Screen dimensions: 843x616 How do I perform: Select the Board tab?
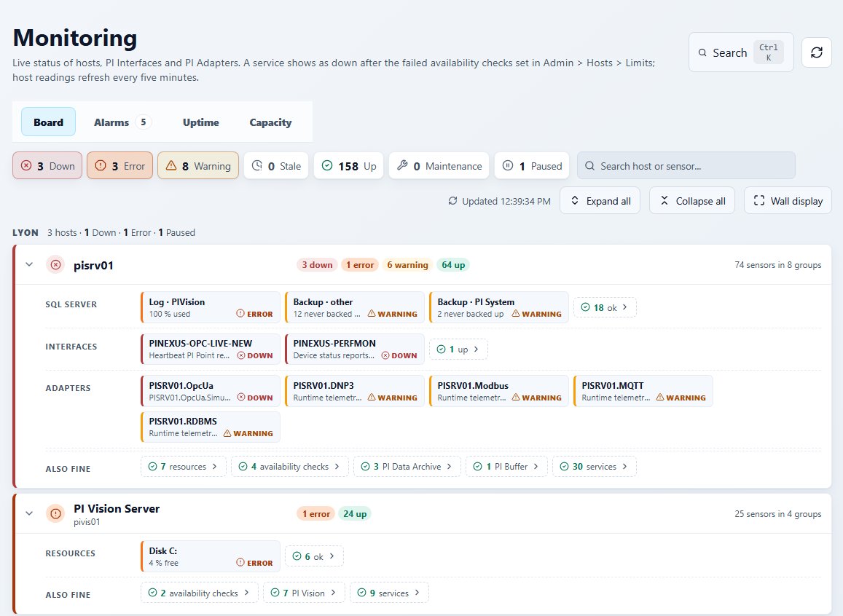click(48, 122)
